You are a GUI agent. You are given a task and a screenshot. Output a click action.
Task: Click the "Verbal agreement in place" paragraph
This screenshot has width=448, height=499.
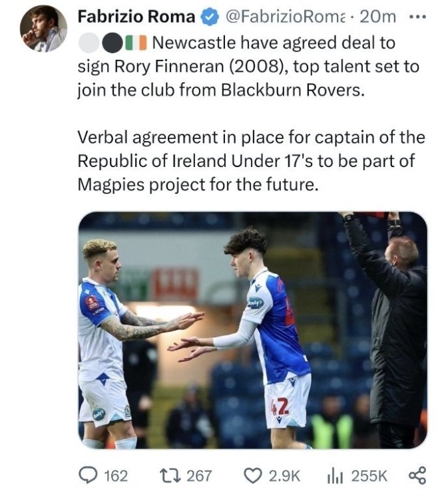[x=251, y=161]
